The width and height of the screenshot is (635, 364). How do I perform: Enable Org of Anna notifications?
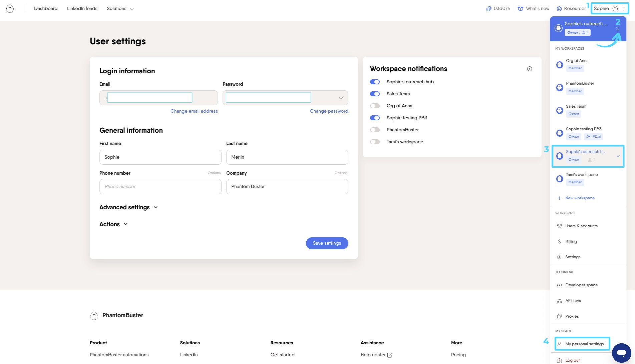tap(375, 106)
